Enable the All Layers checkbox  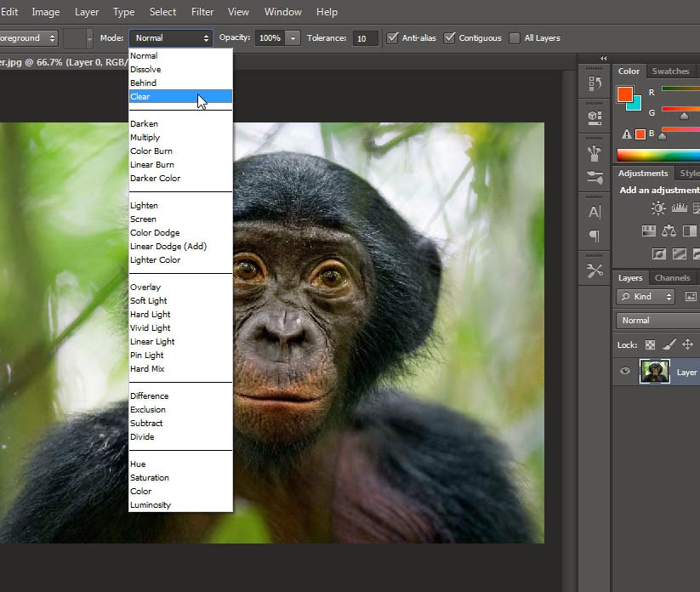click(x=515, y=38)
